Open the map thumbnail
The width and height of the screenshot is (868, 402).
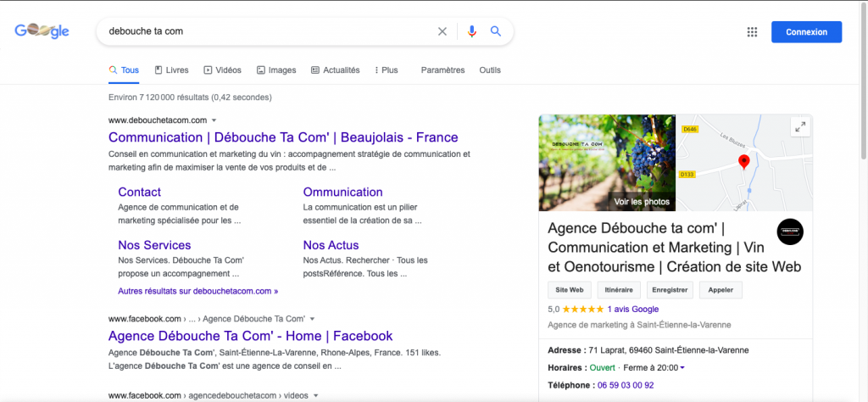click(744, 163)
